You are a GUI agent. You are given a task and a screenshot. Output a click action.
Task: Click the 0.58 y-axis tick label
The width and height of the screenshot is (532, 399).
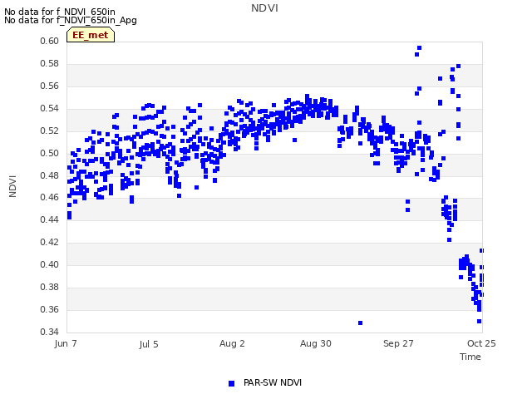(50, 63)
